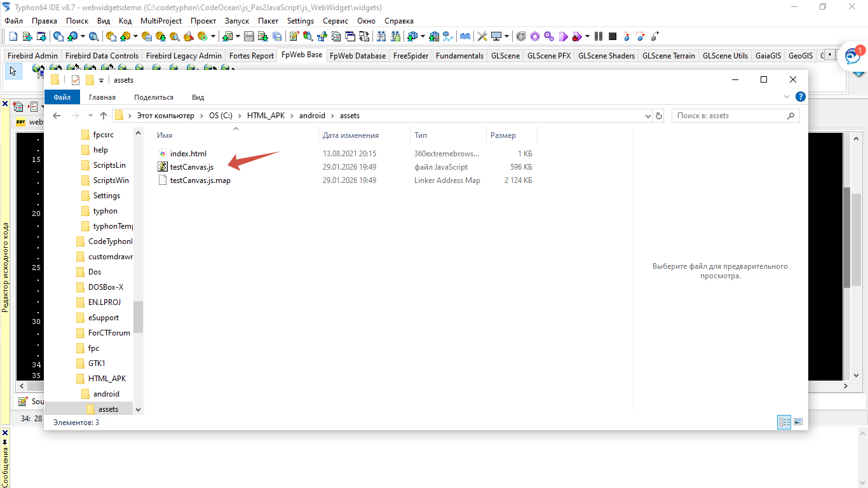
Task: Click the purple gear Build icon
Action: (535, 36)
